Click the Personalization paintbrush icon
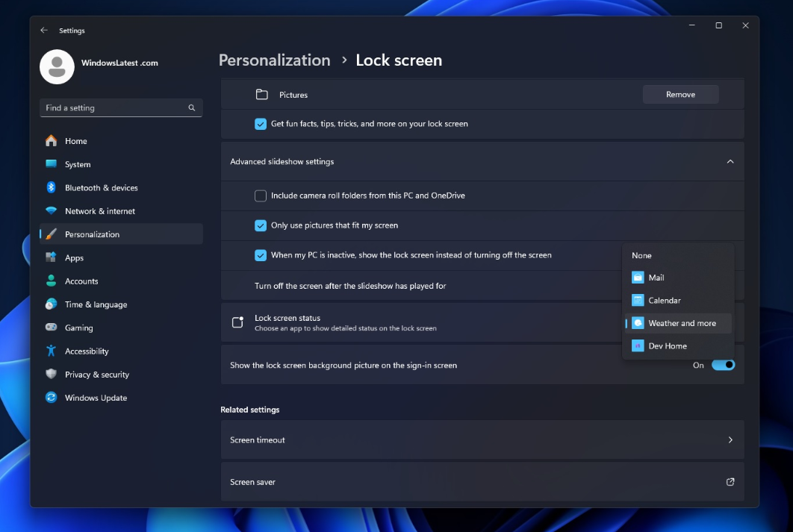 coord(51,234)
